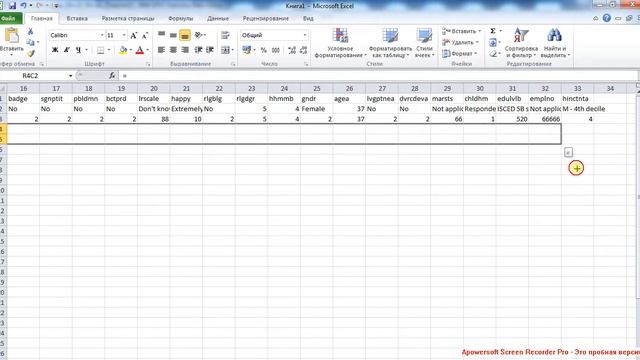Switch to the Разметка страницы tab
Screen dimensions: 640x360
tap(128, 18)
